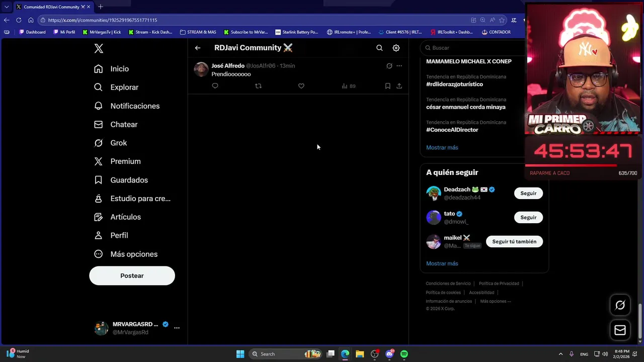Open browser tab search dropdown
Image resolution: width=644 pixels, height=362 pixels.
[7, 7]
